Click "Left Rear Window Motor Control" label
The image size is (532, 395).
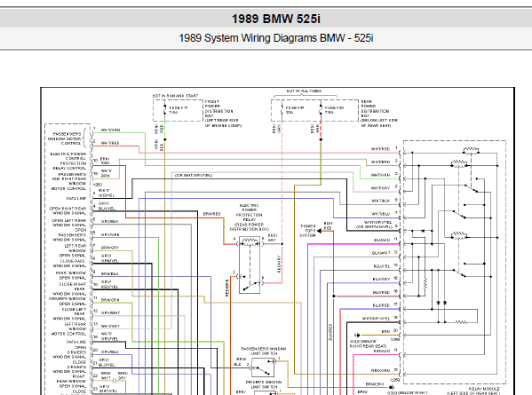pyautogui.click(x=69, y=329)
